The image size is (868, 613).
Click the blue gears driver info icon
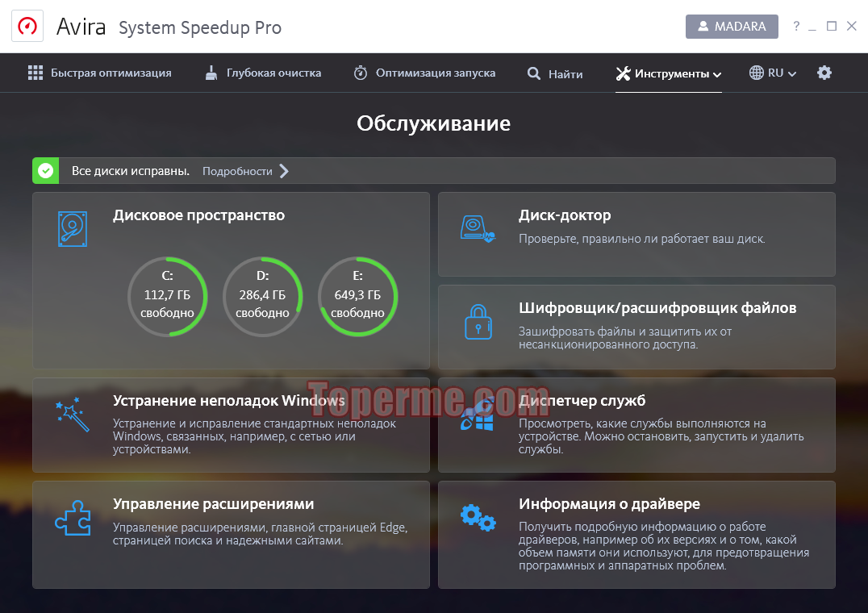[478, 518]
